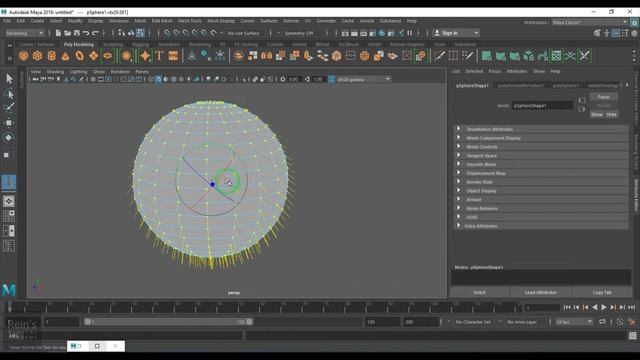
Task: Create a polygon torus from the shelf
Action: tap(79, 56)
